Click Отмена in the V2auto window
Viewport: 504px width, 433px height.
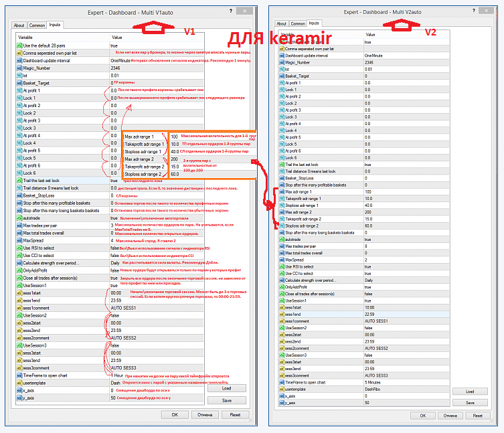[x=450, y=416]
